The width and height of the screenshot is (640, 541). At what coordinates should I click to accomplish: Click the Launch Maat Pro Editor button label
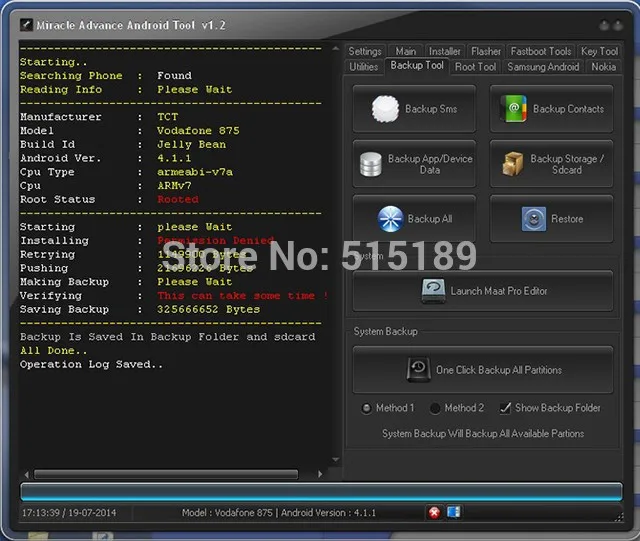coord(499,291)
